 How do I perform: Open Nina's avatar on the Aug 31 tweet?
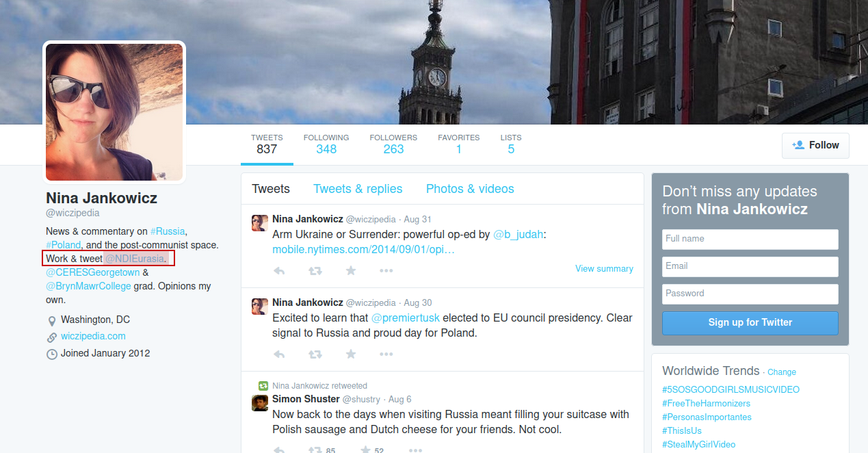(x=260, y=223)
